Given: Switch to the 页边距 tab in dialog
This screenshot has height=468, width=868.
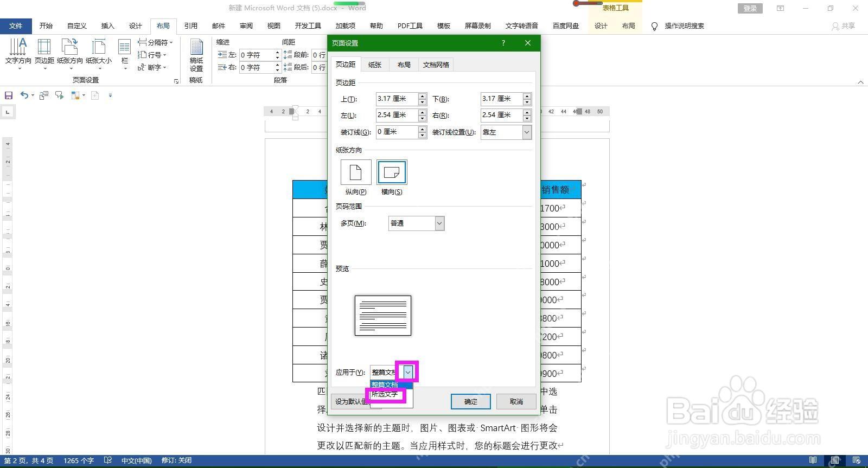Looking at the screenshot, I should [x=346, y=64].
